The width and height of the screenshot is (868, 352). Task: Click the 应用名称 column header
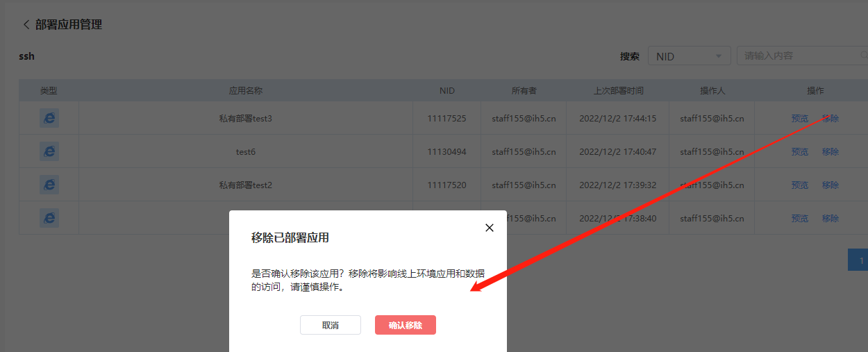point(246,90)
